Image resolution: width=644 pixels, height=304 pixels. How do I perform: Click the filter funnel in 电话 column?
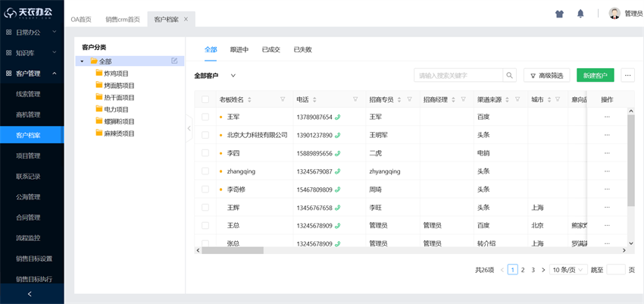point(355,99)
